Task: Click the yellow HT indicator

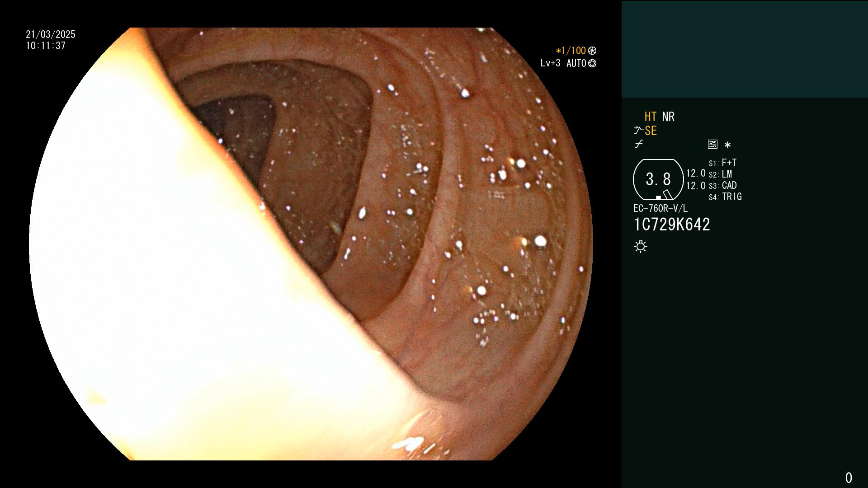Action: [x=651, y=117]
